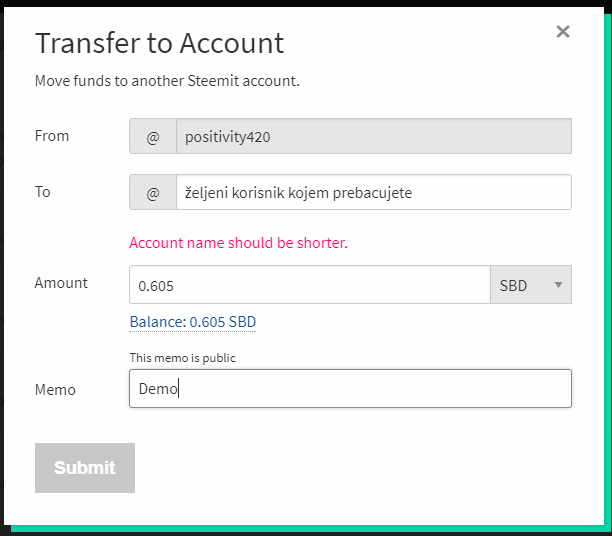
Task: Click the Transfer to Account heading
Action: tap(160, 43)
